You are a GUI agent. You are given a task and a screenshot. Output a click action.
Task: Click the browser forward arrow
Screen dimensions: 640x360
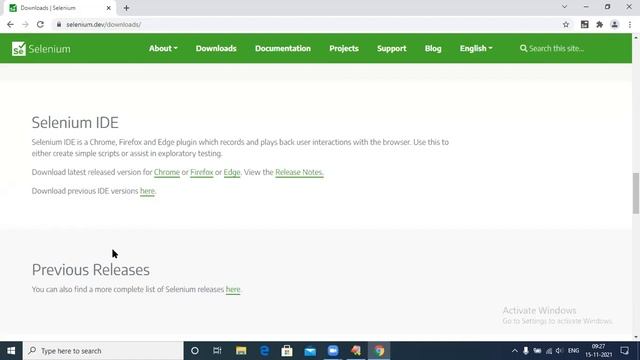25,24
